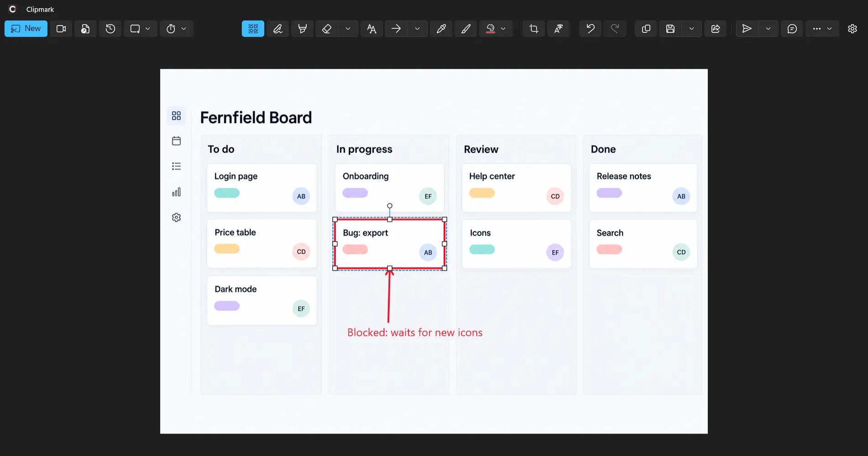Image resolution: width=868 pixels, height=456 pixels.
Task: Open the eraser options dropdown
Action: pos(348,29)
